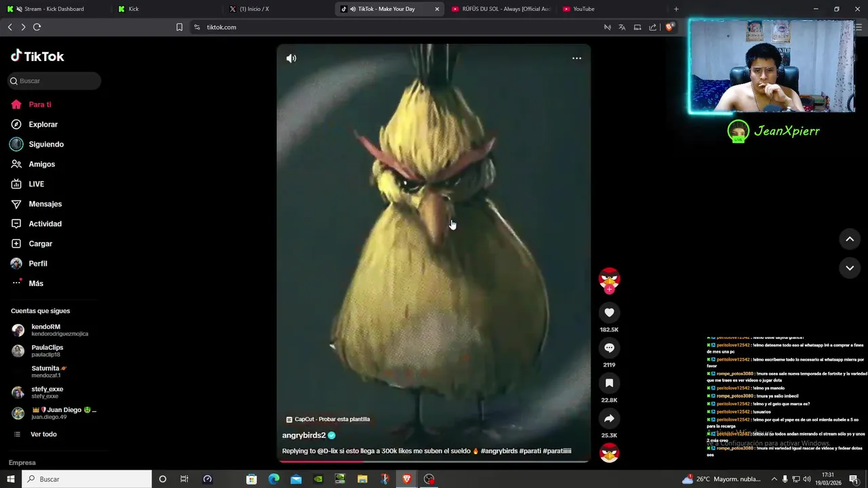This screenshot has width=868, height=488.
Task: Click browser forward arrow
Action: tap(23, 27)
